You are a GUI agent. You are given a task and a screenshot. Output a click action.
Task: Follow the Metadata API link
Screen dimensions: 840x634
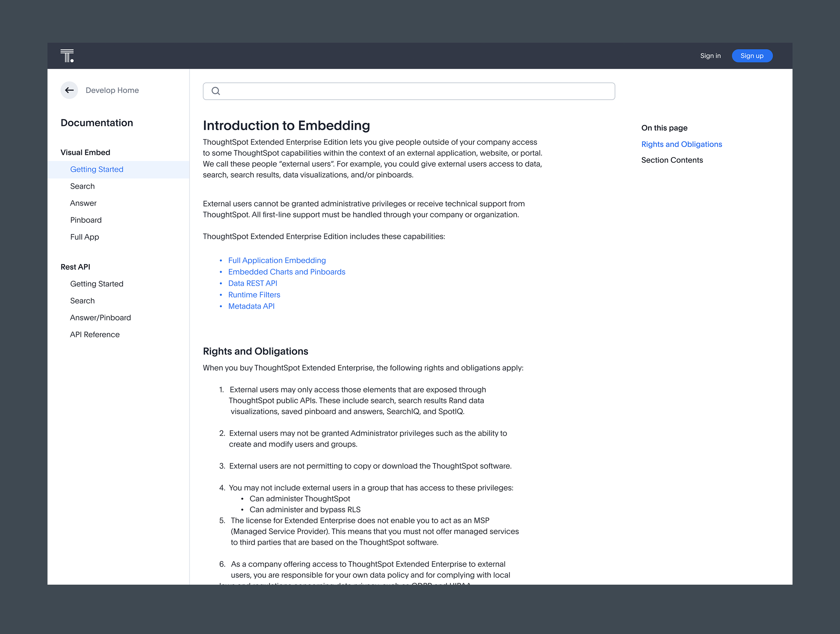click(x=251, y=306)
